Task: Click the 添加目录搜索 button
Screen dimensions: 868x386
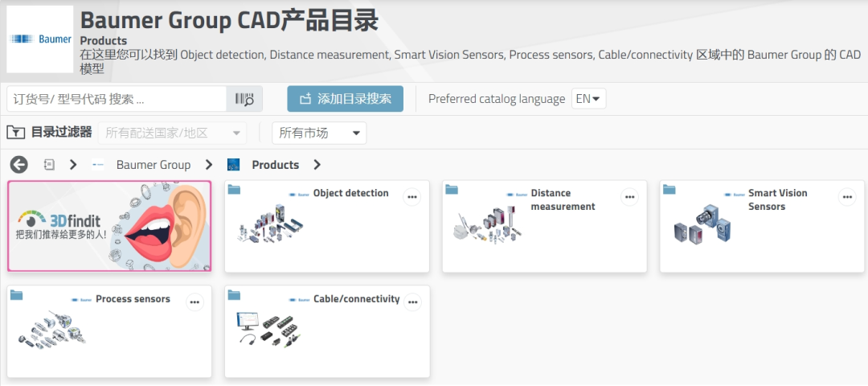Action: click(345, 99)
